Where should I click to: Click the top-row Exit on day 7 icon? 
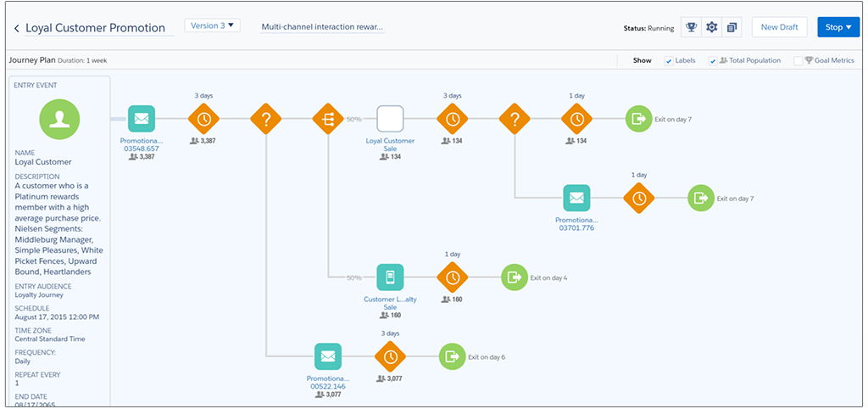coord(639,119)
